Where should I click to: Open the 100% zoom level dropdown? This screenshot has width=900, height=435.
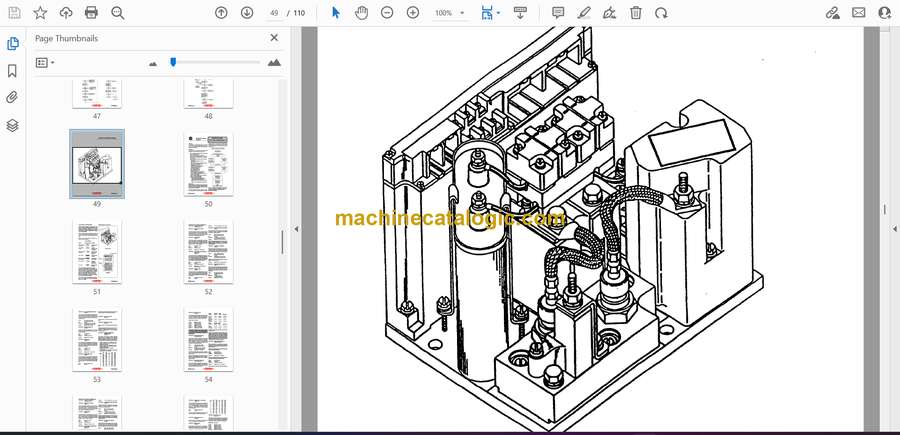449,13
